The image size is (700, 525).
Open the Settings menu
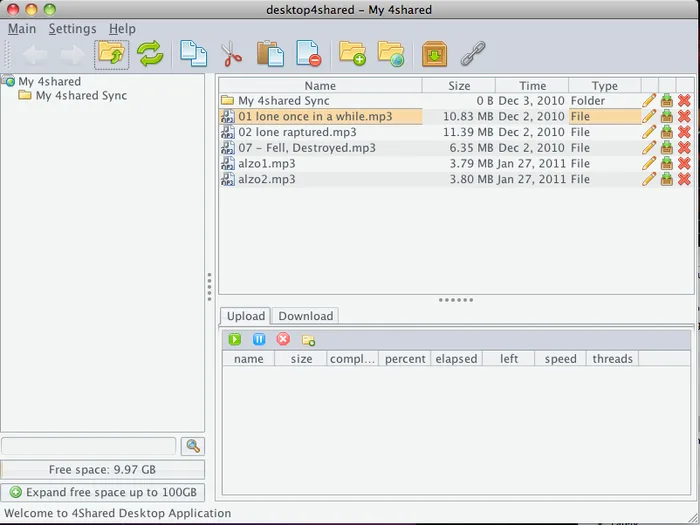point(72,29)
